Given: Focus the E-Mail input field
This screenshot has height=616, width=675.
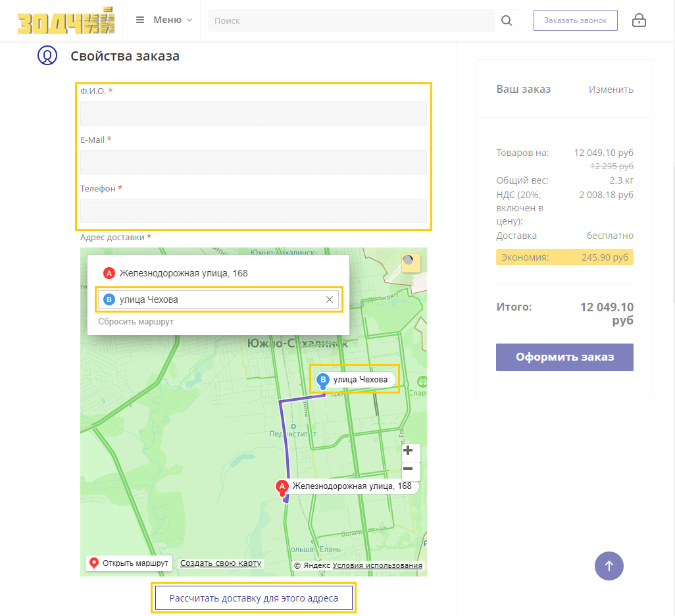Looking at the screenshot, I should point(253,162).
